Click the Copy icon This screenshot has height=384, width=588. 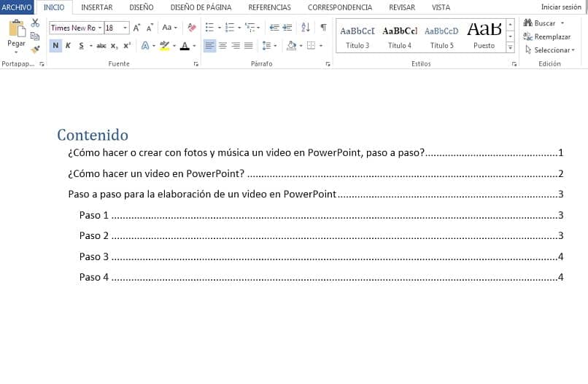click(35, 36)
